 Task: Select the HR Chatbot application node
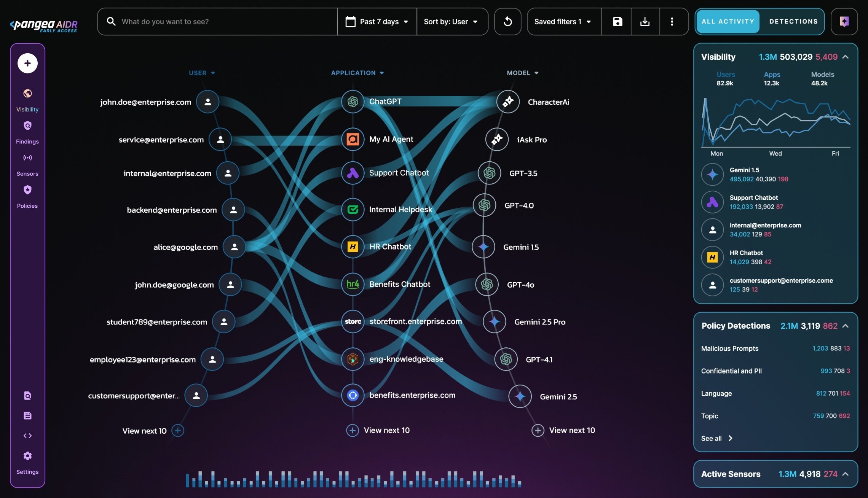(x=353, y=247)
